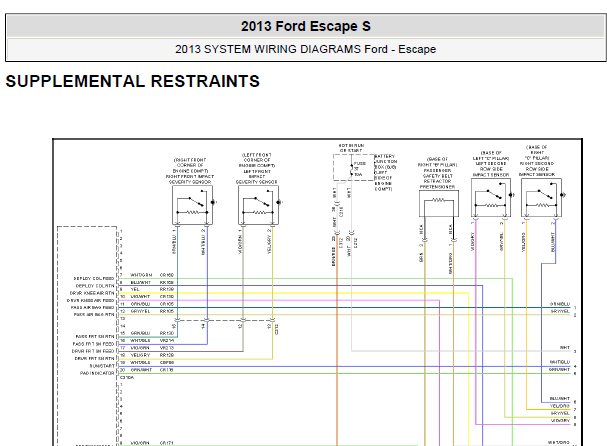Viewport: 607px width, 446px height.
Task: Click the "DEPLOY COL FEED" pin label
Action: tap(94, 278)
